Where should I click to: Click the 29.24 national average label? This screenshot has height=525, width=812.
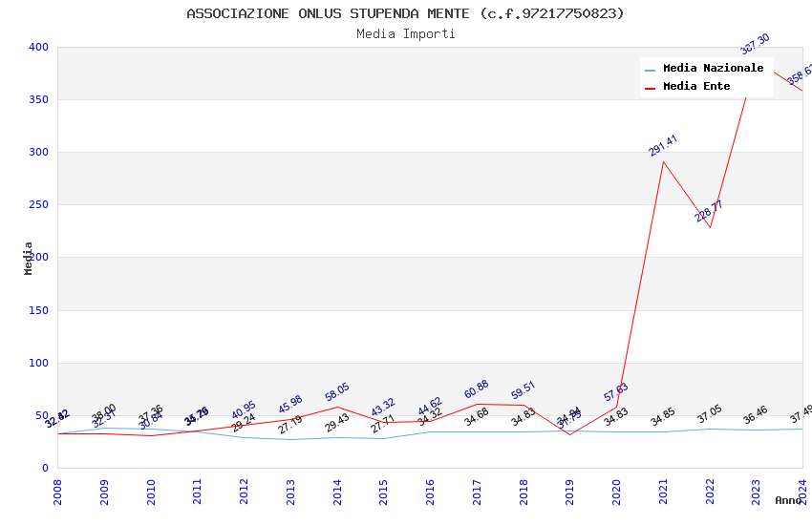click(244, 423)
